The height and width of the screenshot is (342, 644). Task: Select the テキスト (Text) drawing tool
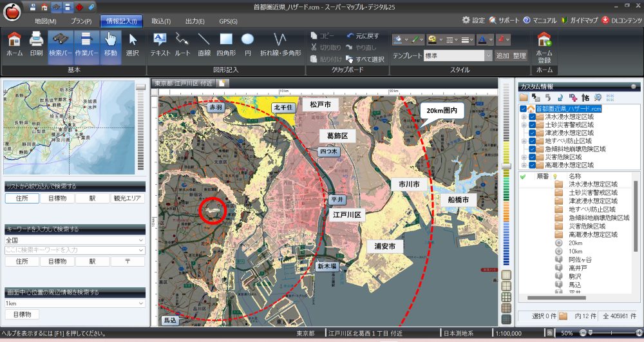160,44
